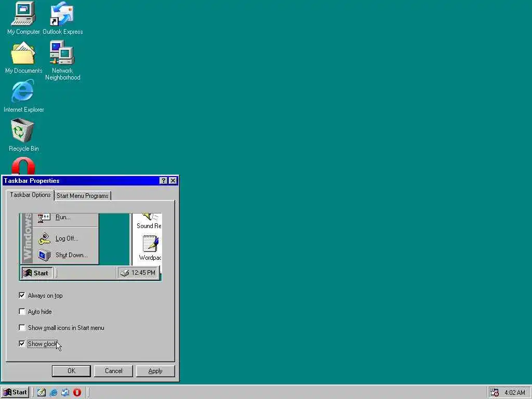Image resolution: width=532 pixels, height=399 pixels.
Task: Select the red Opera desktop icon
Action: pos(23,166)
